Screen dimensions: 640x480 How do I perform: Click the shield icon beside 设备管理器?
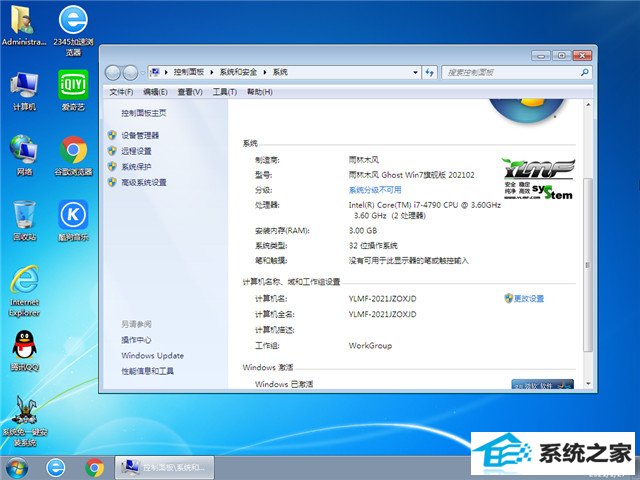(112, 135)
